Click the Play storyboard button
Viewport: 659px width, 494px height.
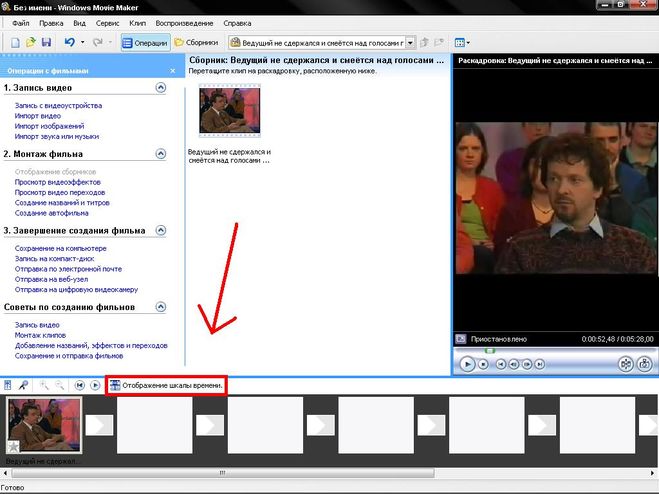95,385
